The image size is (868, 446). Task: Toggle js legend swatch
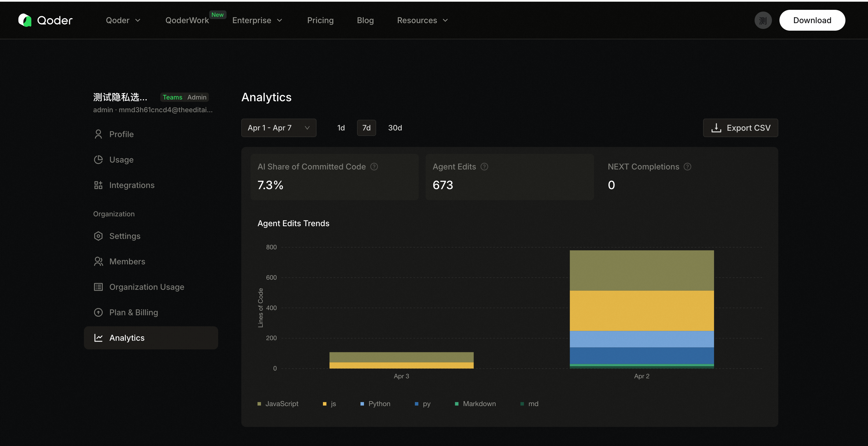pos(325,404)
